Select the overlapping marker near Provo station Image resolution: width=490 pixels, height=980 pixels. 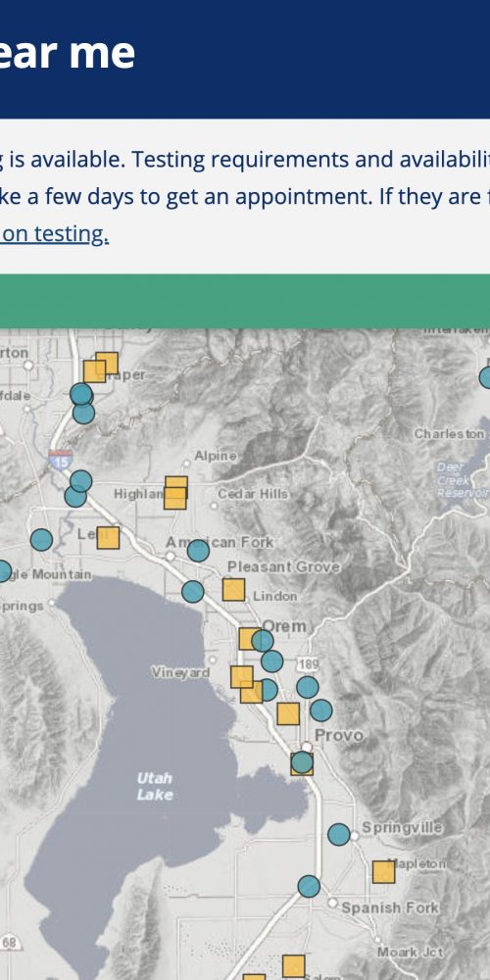[302, 763]
